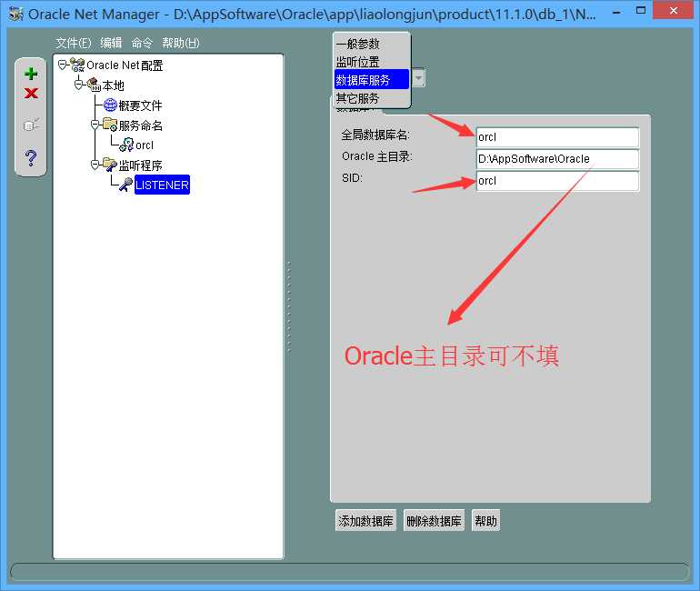Click the 监听程序 folder icon
This screenshot has width=700, height=591.
[110, 165]
